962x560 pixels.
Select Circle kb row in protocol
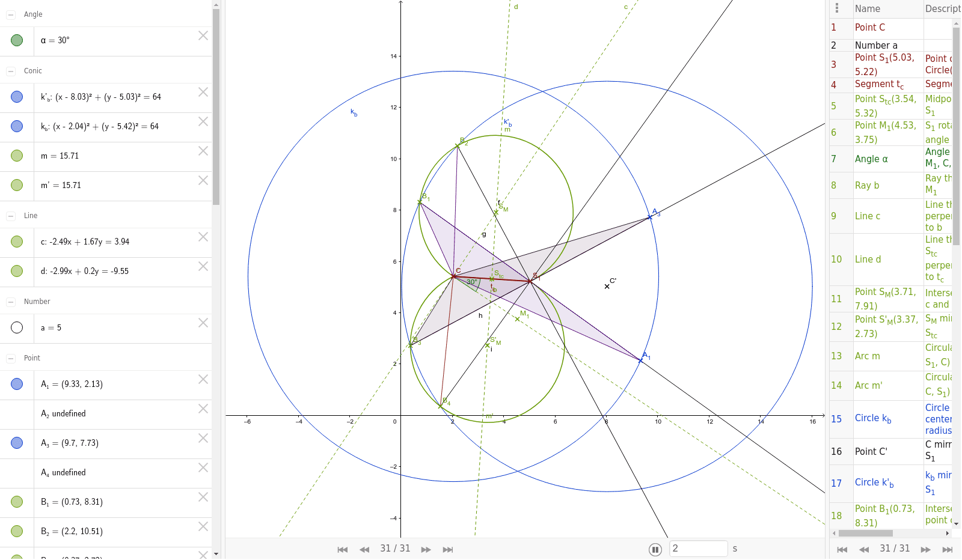click(891, 419)
